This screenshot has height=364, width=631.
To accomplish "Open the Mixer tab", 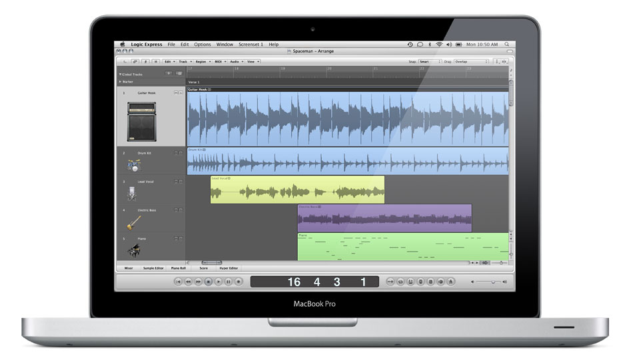I will tap(128, 268).
